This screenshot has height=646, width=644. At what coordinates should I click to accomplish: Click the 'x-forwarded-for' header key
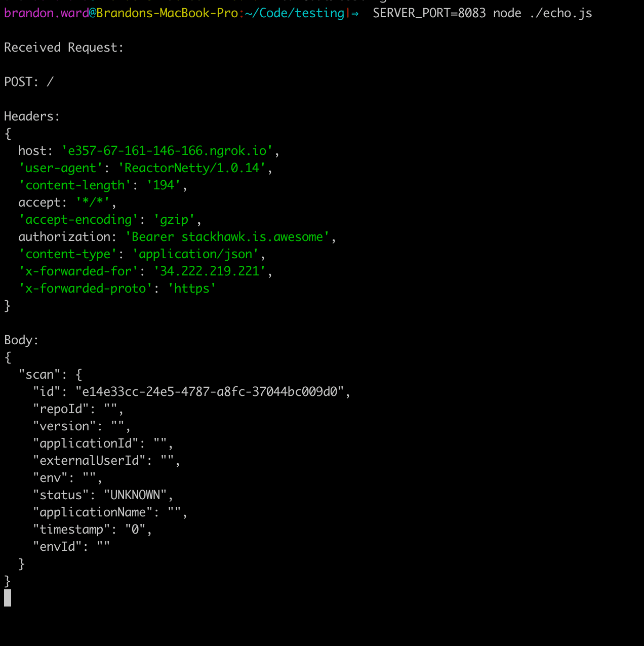(x=78, y=271)
